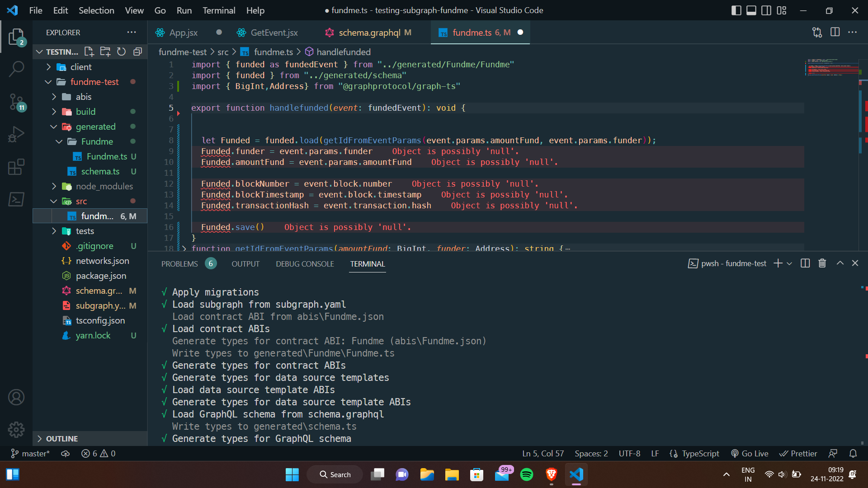Open the Run and Debug view
Image resolution: width=868 pixels, height=488 pixels.
pyautogui.click(x=16, y=134)
